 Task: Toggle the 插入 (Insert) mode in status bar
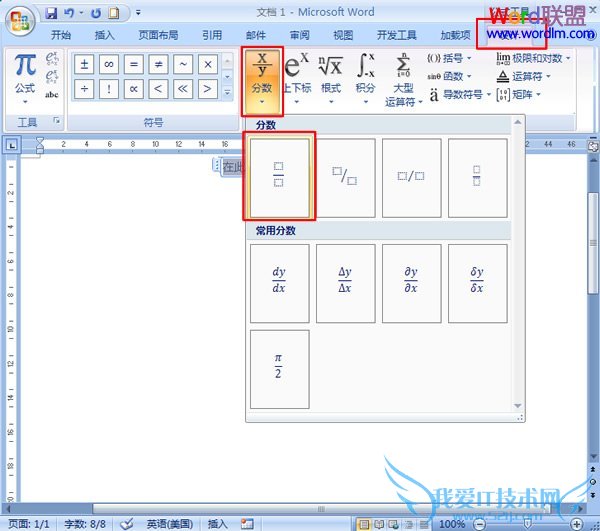(218, 524)
